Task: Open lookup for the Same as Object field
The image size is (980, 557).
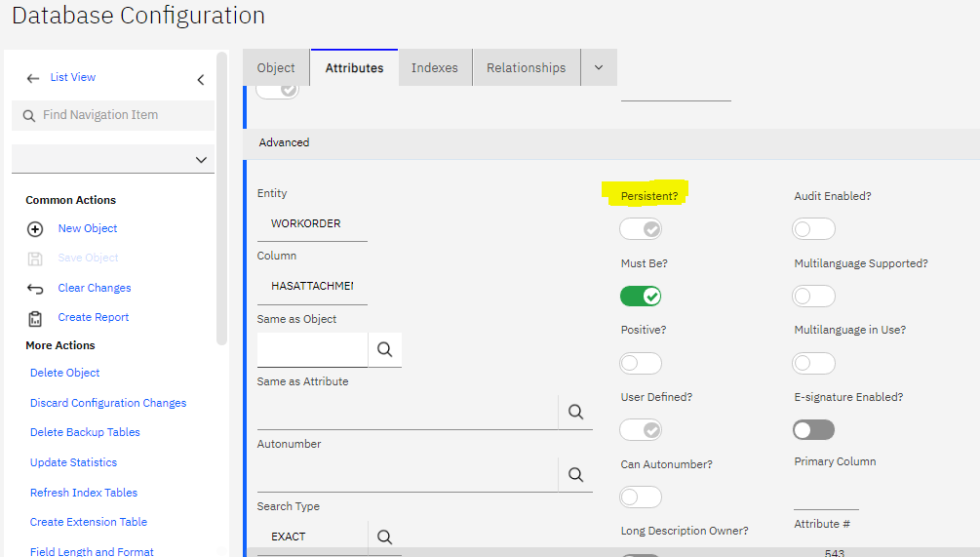Action: pos(385,349)
